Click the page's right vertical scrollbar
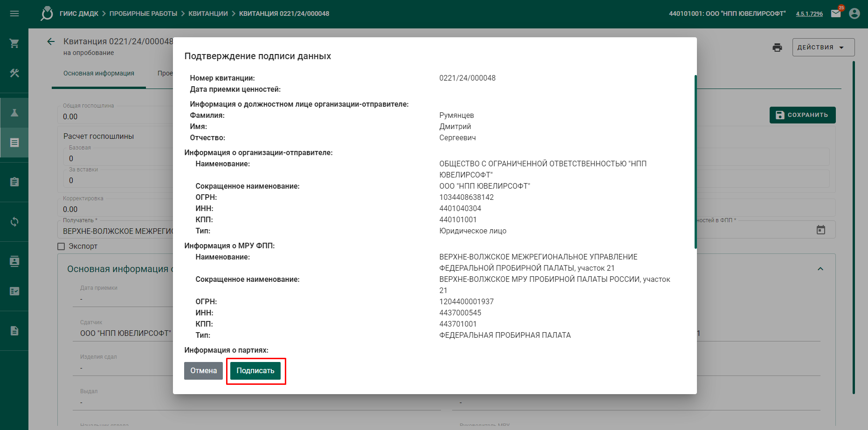868x430 pixels. coord(854,227)
